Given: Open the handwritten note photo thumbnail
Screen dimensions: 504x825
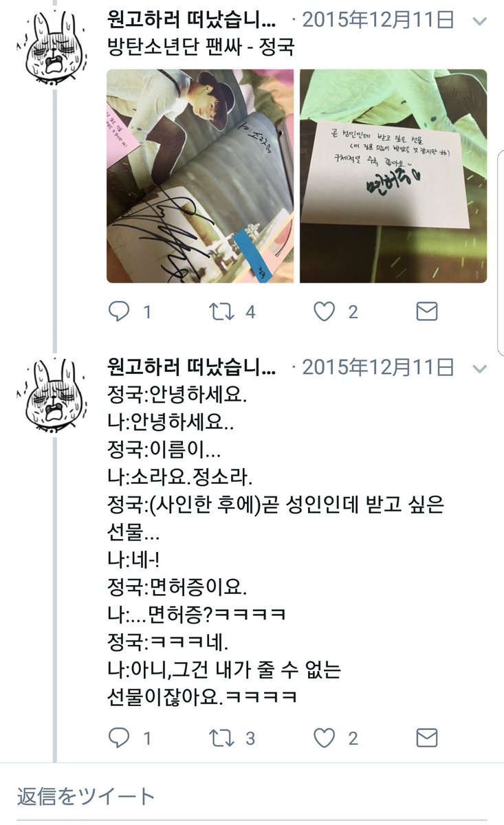Looking at the screenshot, I should [393, 176].
